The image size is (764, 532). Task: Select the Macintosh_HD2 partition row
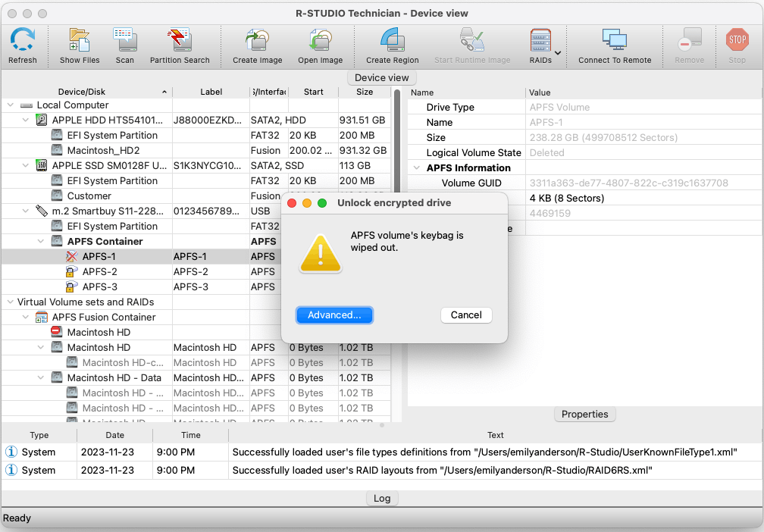(196, 150)
